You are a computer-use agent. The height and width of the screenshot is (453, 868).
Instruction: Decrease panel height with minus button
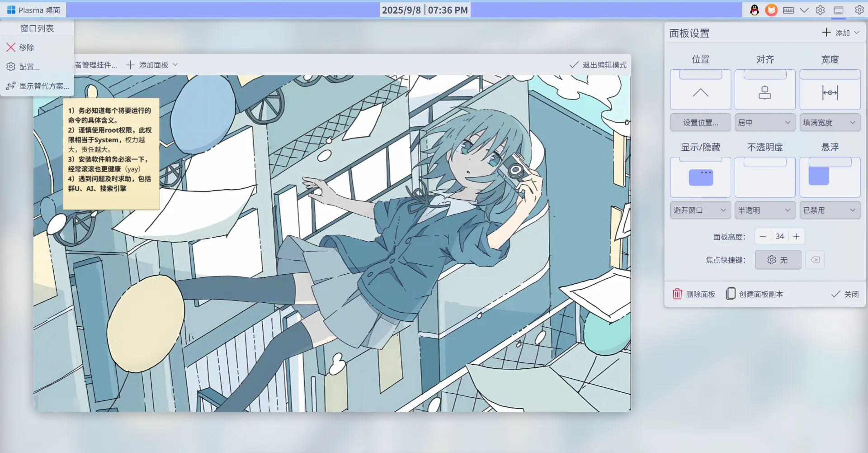(763, 236)
